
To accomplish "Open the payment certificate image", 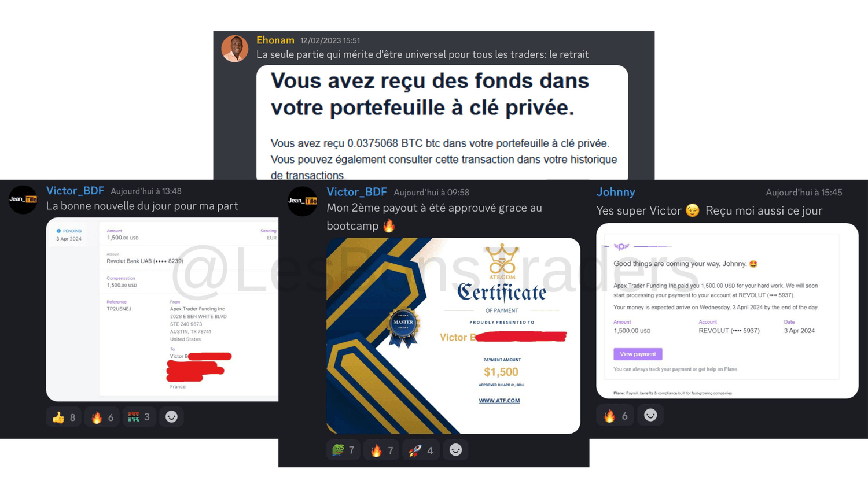I will click(453, 335).
